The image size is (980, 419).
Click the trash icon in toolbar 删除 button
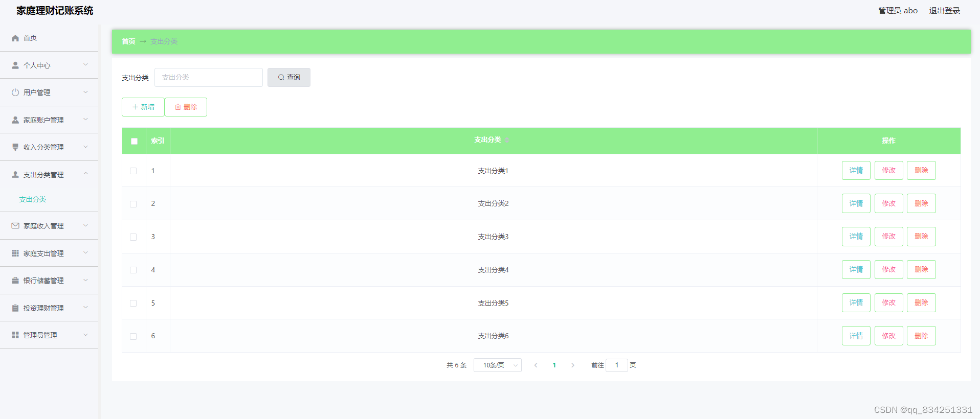click(178, 107)
